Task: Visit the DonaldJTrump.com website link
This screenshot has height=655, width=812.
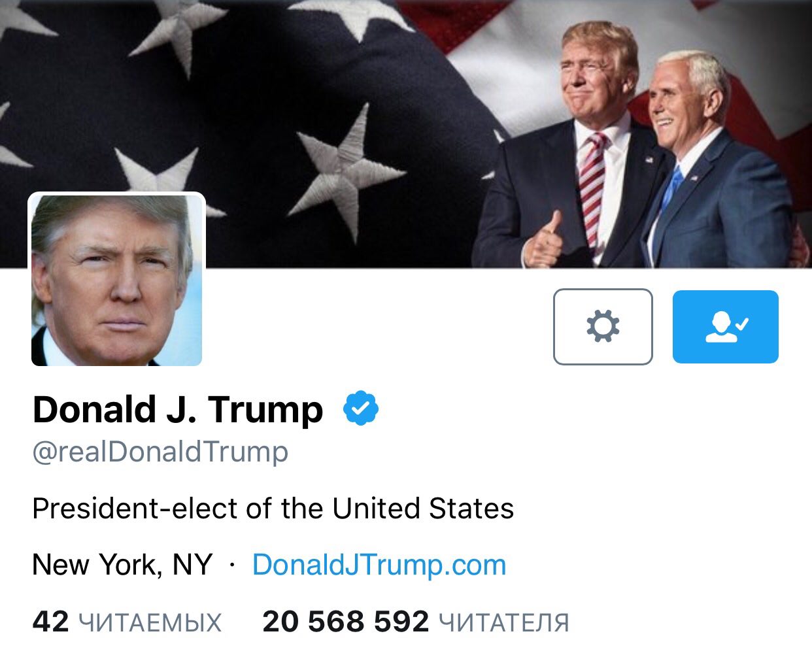Action: pyautogui.click(x=379, y=565)
